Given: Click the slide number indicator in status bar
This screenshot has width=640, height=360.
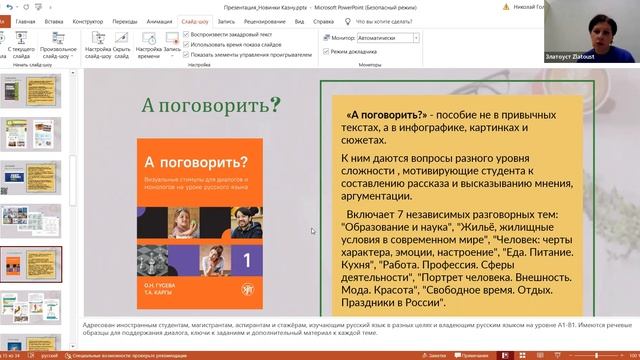Looking at the screenshot, I should coord(10,356).
